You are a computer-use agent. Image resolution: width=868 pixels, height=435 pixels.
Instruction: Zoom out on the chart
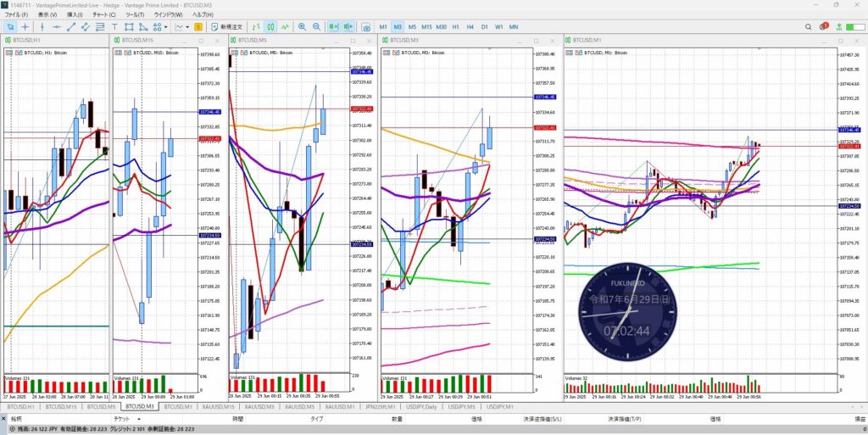pos(317,26)
